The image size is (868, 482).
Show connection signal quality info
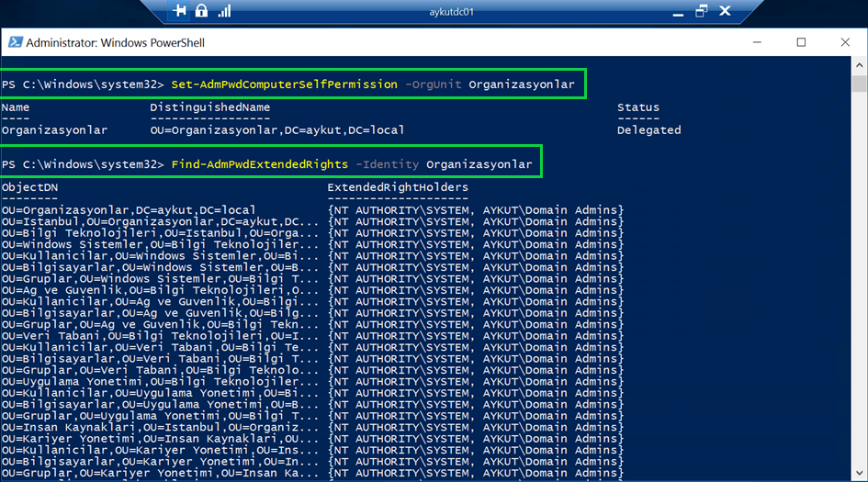click(x=224, y=11)
